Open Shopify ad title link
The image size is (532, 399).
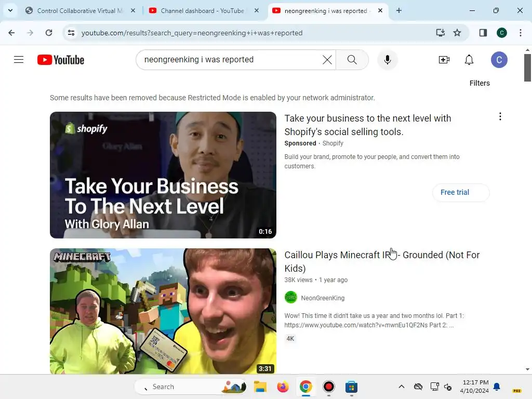tap(368, 125)
